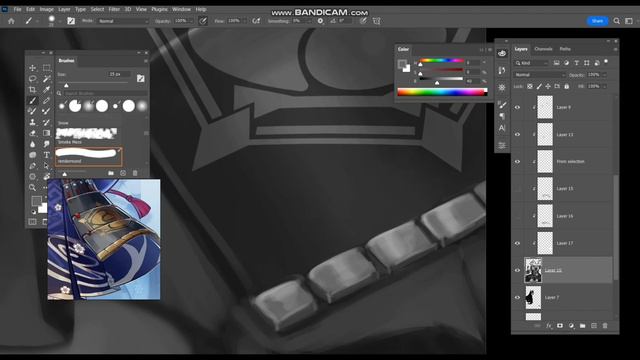Select the Move tool
The image size is (640, 360).
(33, 68)
